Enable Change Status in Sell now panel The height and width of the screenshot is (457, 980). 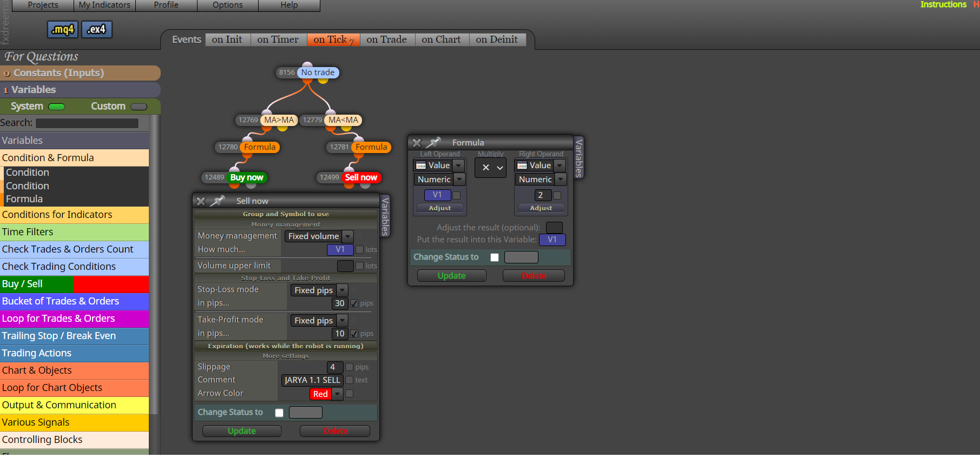point(279,413)
